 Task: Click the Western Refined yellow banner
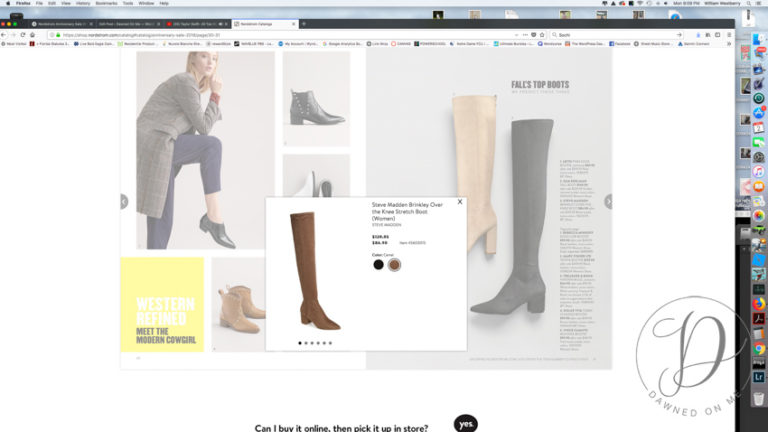point(162,304)
